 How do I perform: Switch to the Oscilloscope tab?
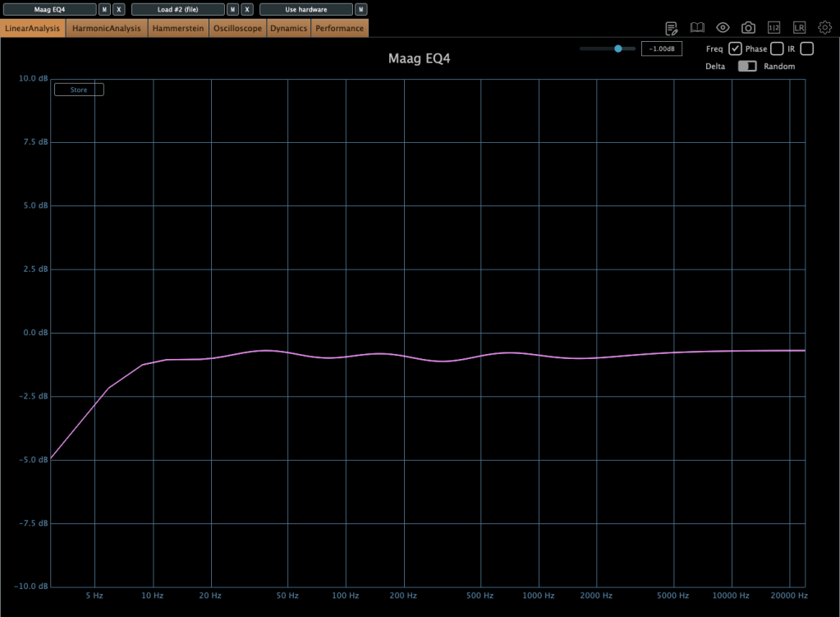pyautogui.click(x=237, y=29)
